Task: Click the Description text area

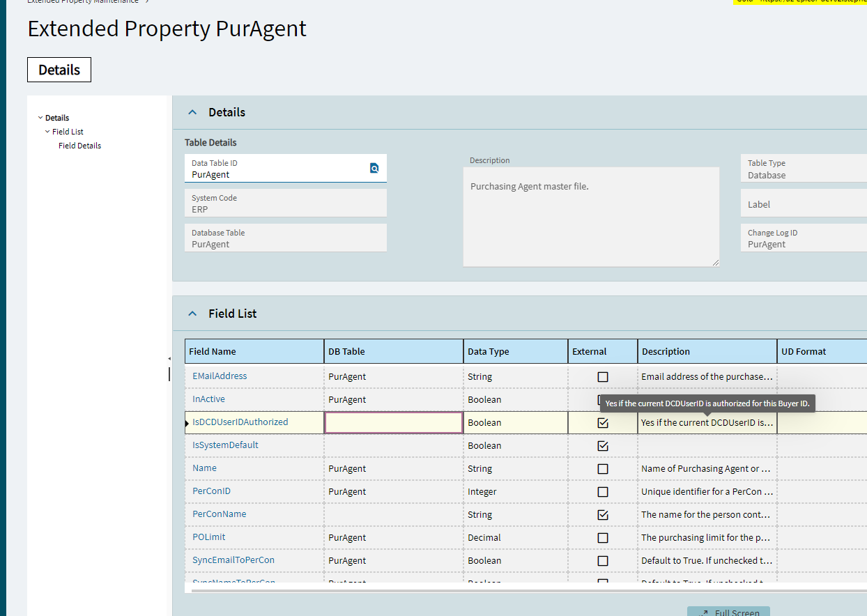Action: pos(591,217)
